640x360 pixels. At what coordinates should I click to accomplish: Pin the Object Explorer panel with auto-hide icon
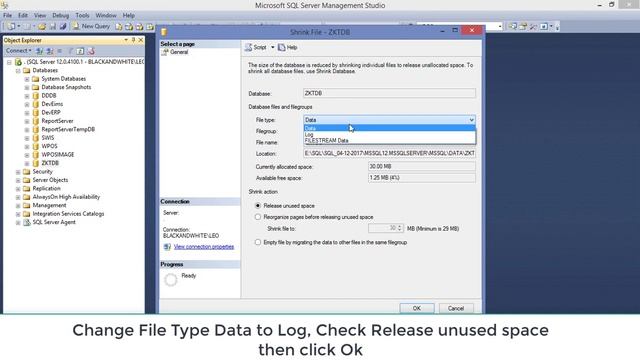tap(133, 40)
